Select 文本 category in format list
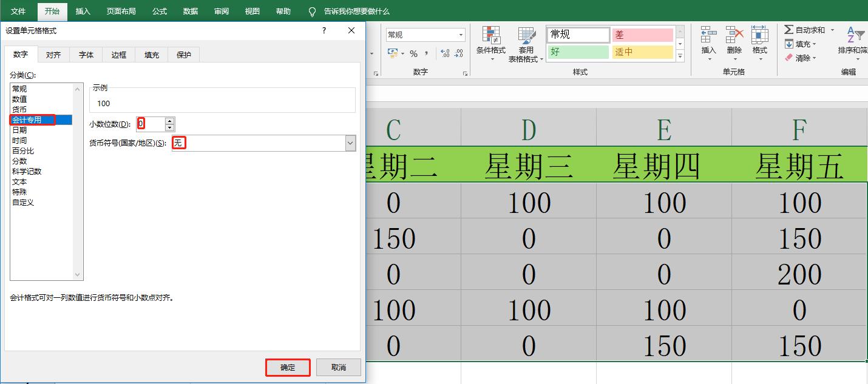Image resolution: width=868 pixels, height=384 pixels. (x=20, y=181)
